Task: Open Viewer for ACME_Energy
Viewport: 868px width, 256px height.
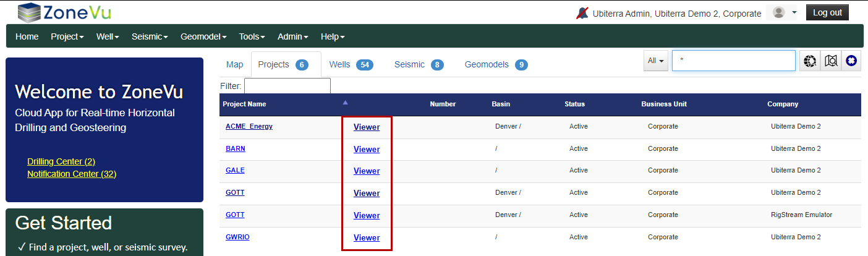Action: point(367,127)
